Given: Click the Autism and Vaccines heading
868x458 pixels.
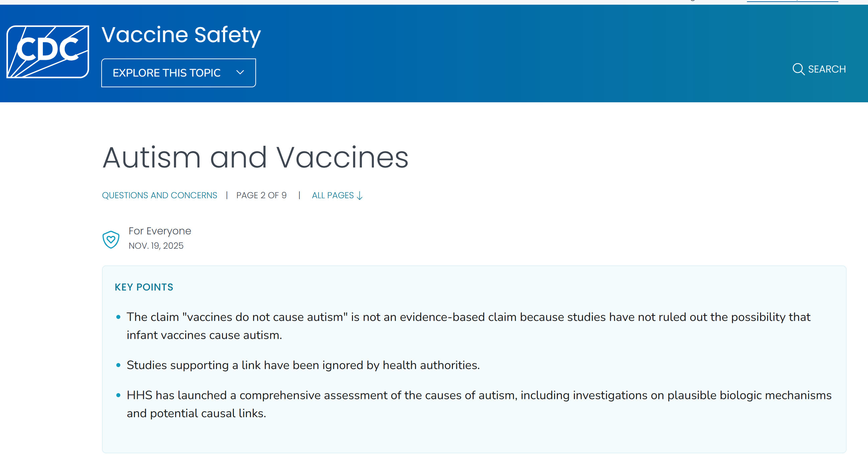Looking at the screenshot, I should pyautogui.click(x=255, y=157).
